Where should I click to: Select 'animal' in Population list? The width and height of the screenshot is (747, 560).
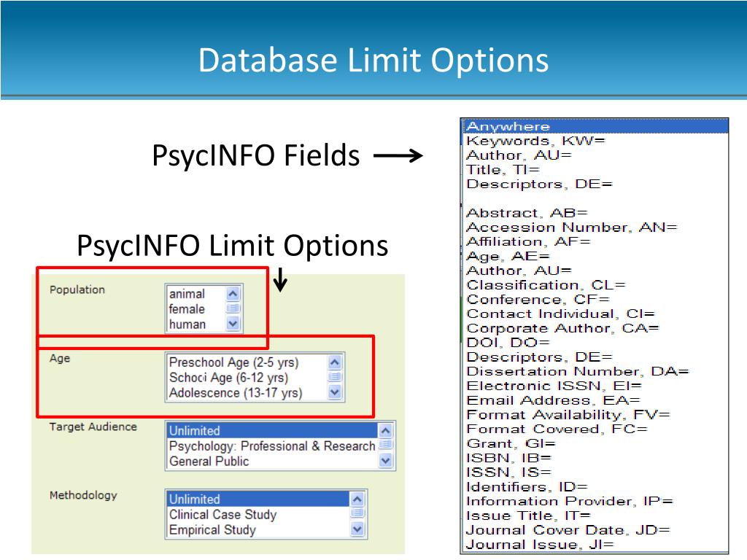187,294
